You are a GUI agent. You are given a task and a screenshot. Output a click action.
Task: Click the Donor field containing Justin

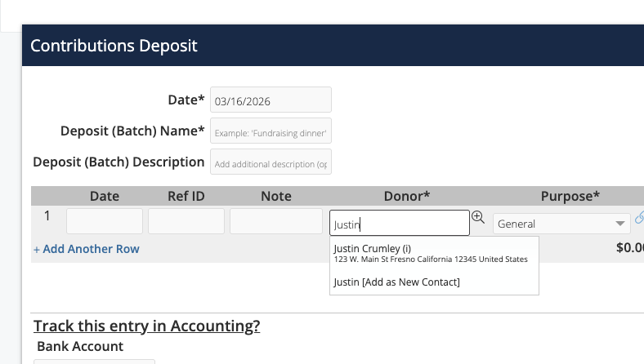click(x=399, y=224)
